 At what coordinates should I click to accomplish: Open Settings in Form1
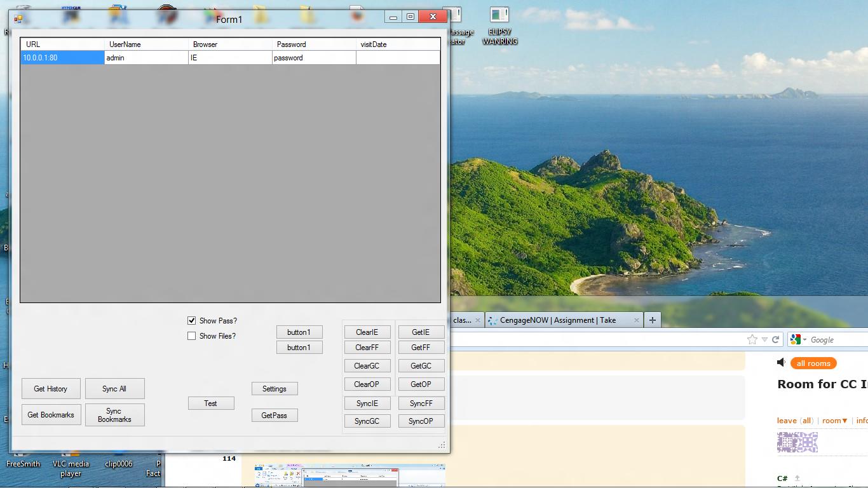tap(275, 389)
